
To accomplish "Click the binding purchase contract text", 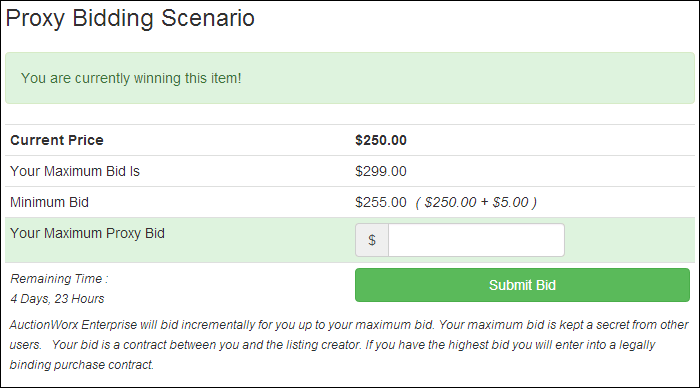I will pos(82,364).
